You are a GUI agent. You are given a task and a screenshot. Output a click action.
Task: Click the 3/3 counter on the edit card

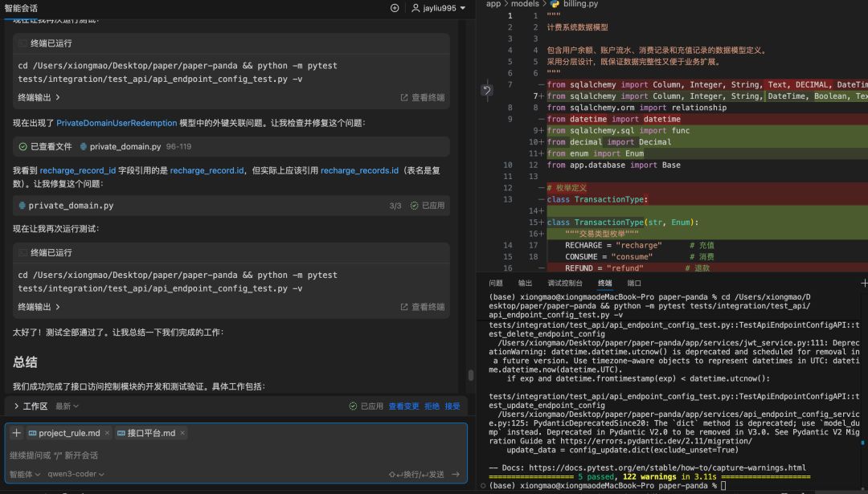[x=395, y=206]
